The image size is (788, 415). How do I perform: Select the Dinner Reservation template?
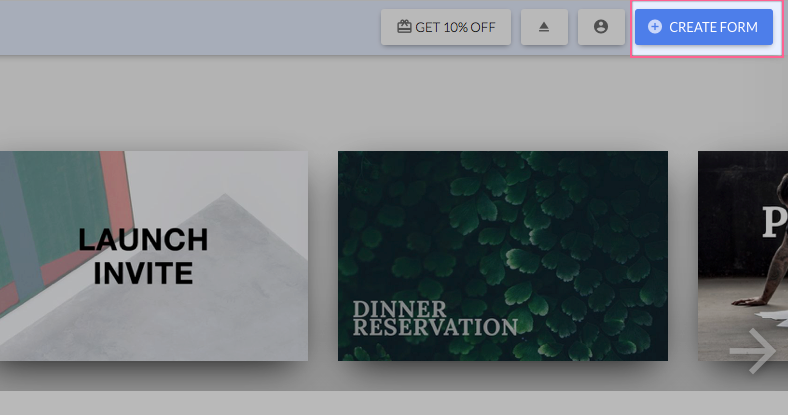tap(503, 256)
